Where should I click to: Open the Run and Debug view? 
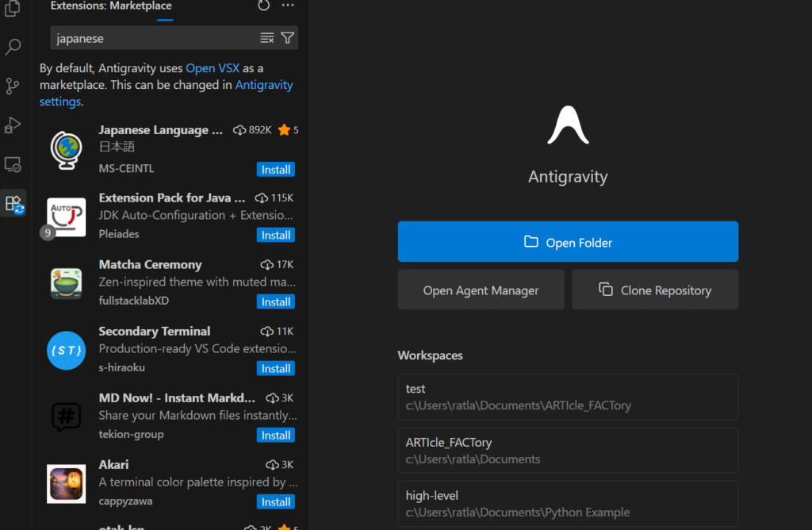pos(13,125)
